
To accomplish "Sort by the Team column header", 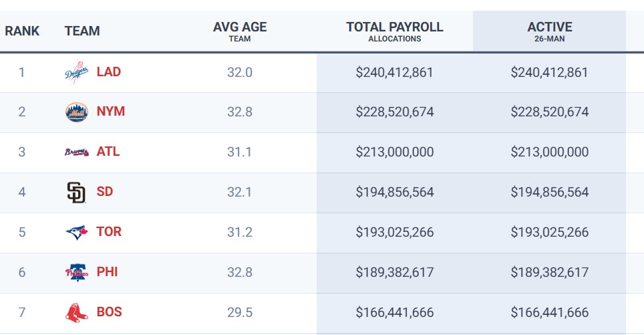I will 82,31.
